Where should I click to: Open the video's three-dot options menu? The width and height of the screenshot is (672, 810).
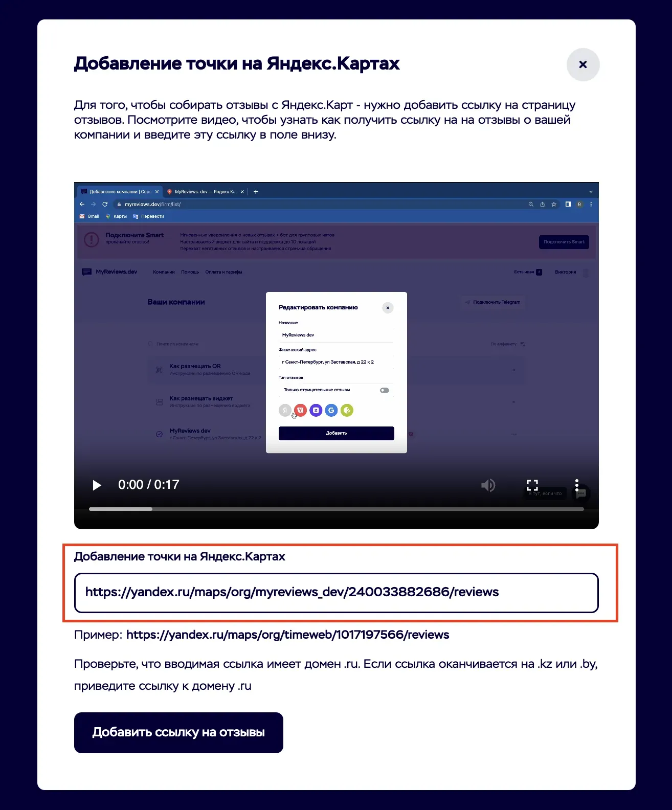coord(576,485)
